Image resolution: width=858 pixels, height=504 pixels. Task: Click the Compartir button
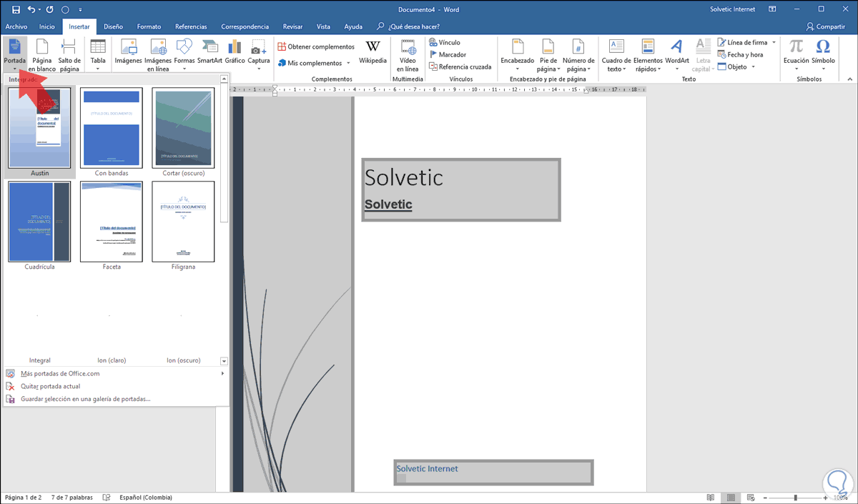click(x=826, y=26)
